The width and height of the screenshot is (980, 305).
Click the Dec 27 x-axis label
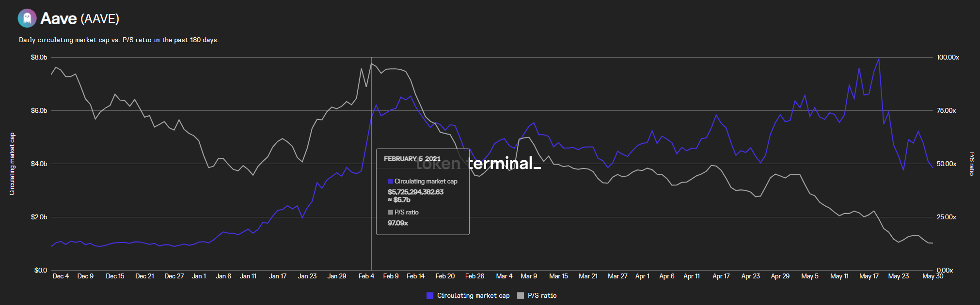point(174,276)
